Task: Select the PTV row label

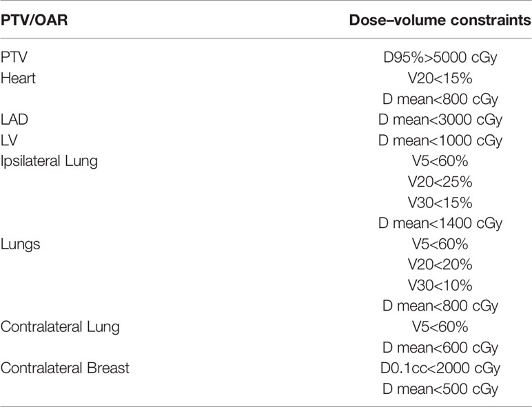Action: (14, 57)
